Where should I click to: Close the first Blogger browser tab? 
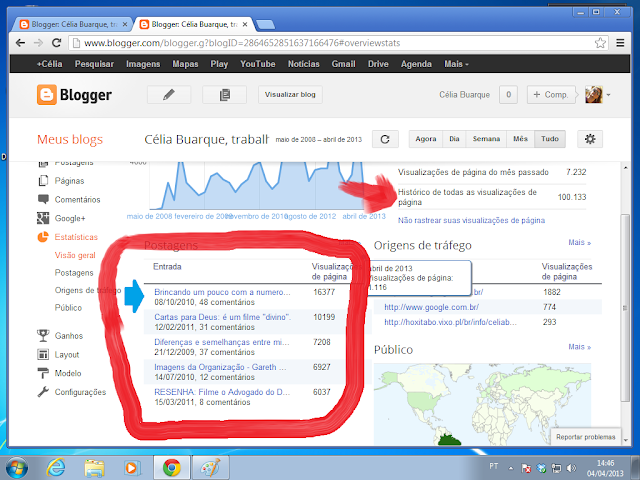125,24
